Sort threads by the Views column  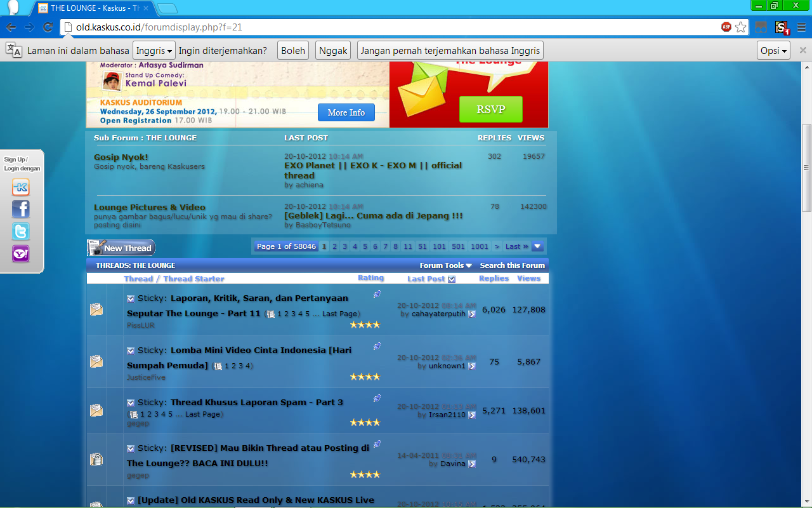click(x=529, y=278)
